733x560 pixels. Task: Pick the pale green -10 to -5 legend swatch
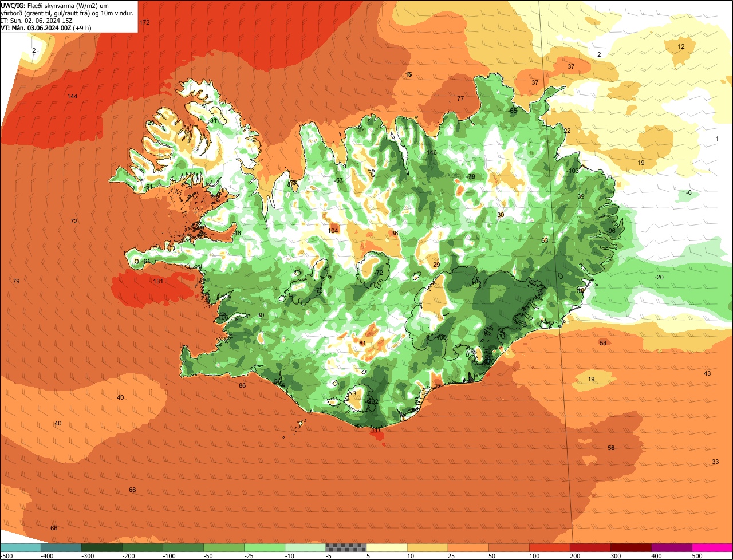(305, 547)
